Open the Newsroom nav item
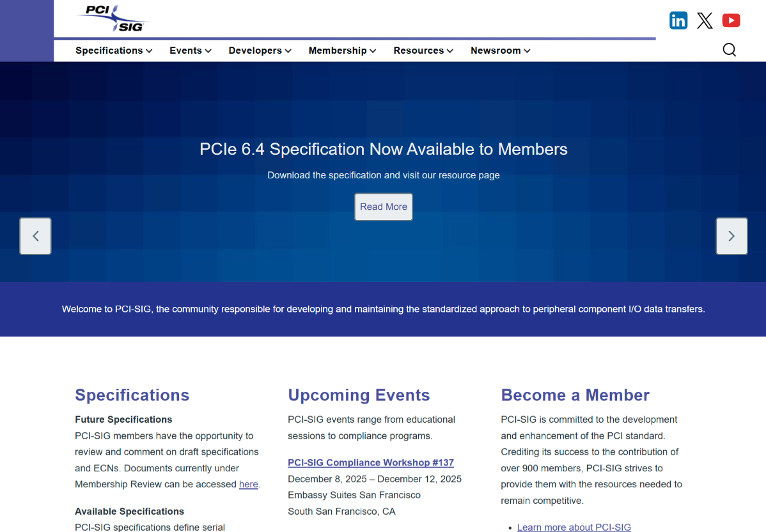The height and width of the screenshot is (532, 766). [496, 51]
